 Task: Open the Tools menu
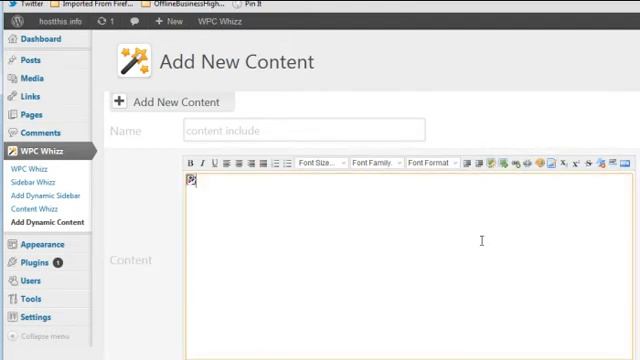pos(31,299)
